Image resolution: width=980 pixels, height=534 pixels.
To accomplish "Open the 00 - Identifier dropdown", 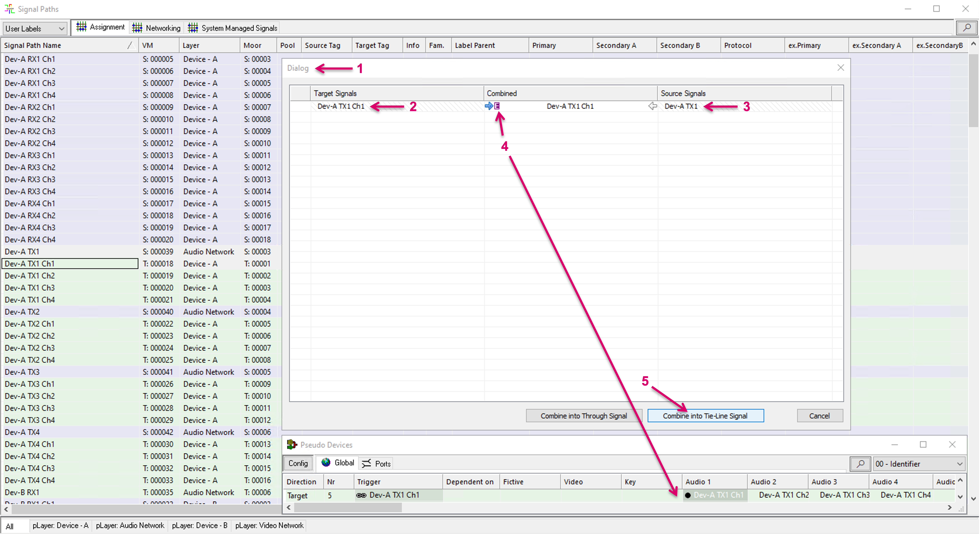I will 919,464.
